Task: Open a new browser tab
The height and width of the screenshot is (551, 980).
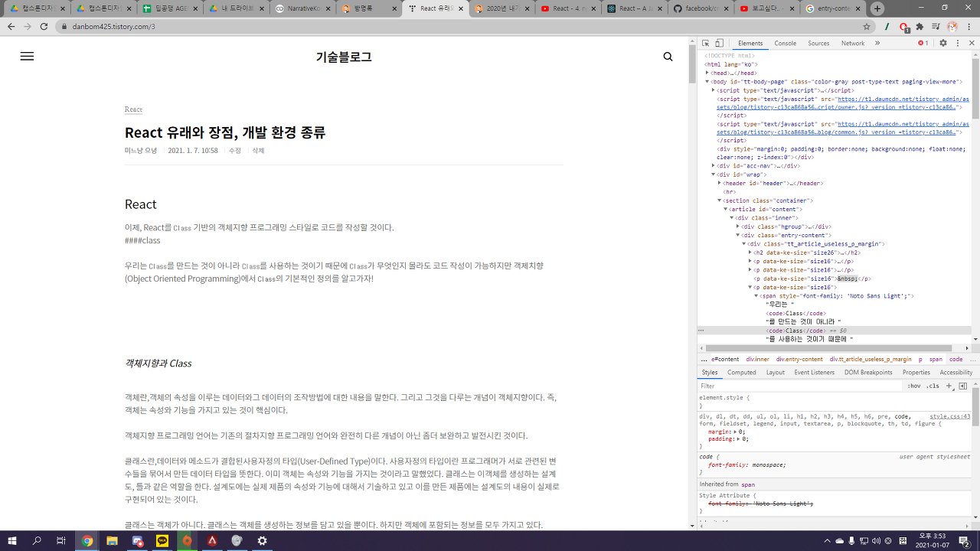Action: click(877, 8)
